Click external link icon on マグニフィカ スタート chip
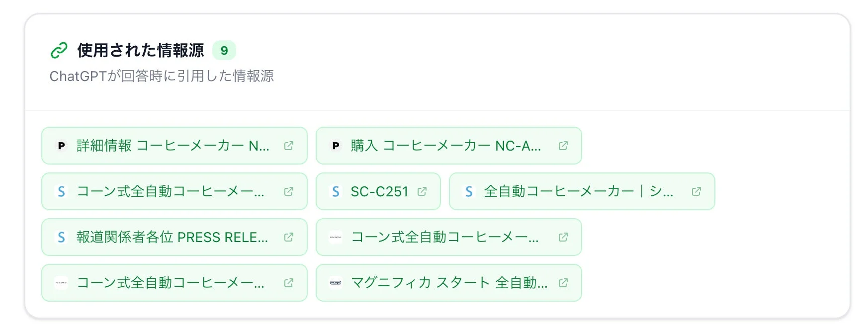The height and width of the screenshot is (329, 868). (x=563, y=282)
